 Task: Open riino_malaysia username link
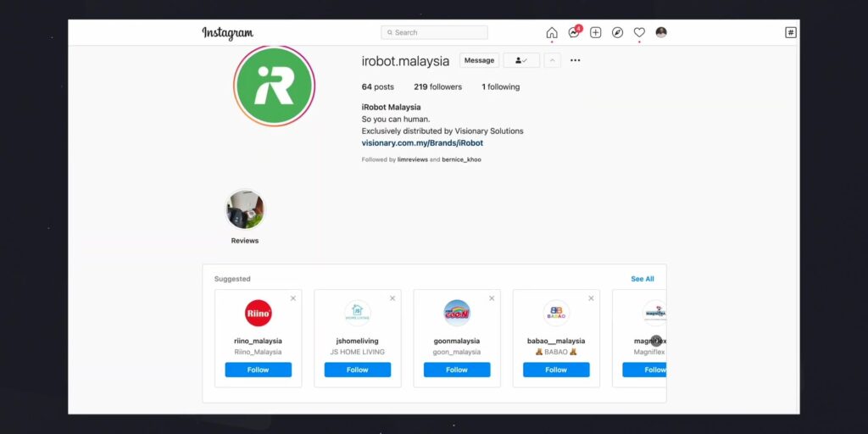258,341
